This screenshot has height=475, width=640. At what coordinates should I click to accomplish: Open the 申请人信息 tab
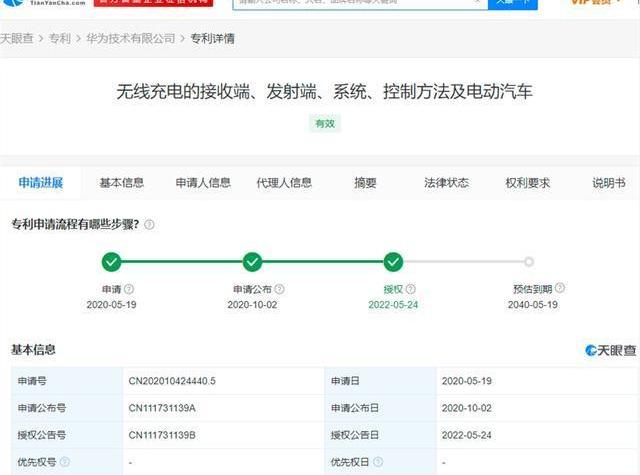[x=203, y=183]
